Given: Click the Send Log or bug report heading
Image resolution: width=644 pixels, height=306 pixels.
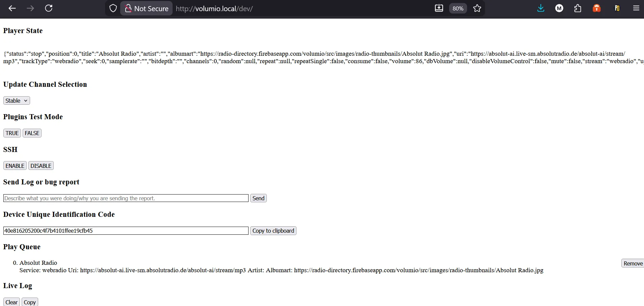Looking at the screenshot, I should click(41, 182).
